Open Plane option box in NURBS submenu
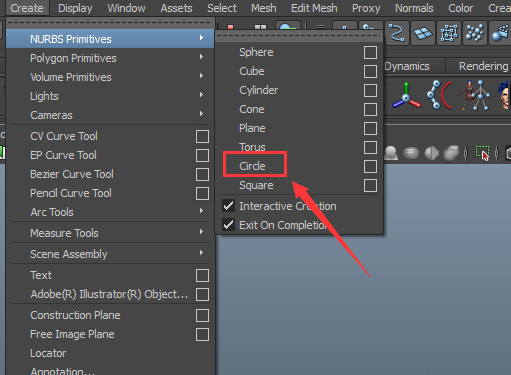This screenshot has height=375, width=511. (x=370, y=128)
